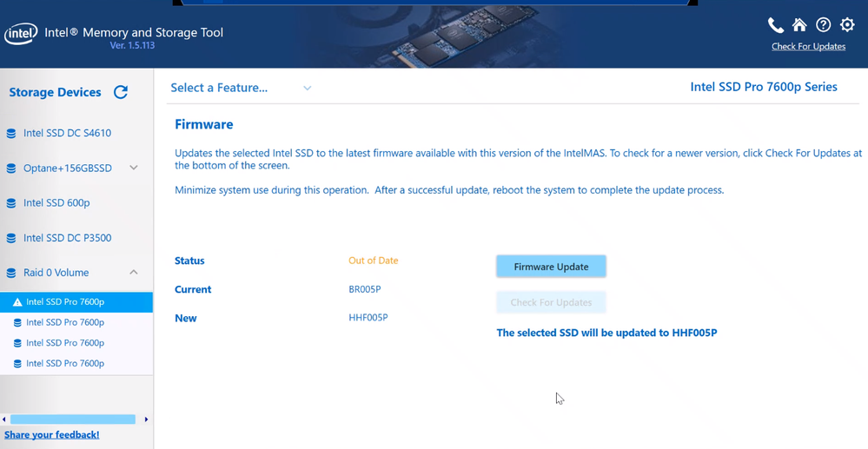Select the highlighted Intel SSD Pro 7600p
The height and width of the screenshot is (449, 868).
76,301
